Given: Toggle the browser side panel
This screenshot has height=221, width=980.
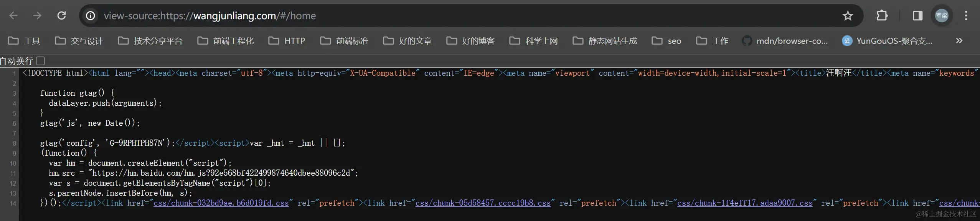Looking at the screenshot, I should (x=917, y=16).
